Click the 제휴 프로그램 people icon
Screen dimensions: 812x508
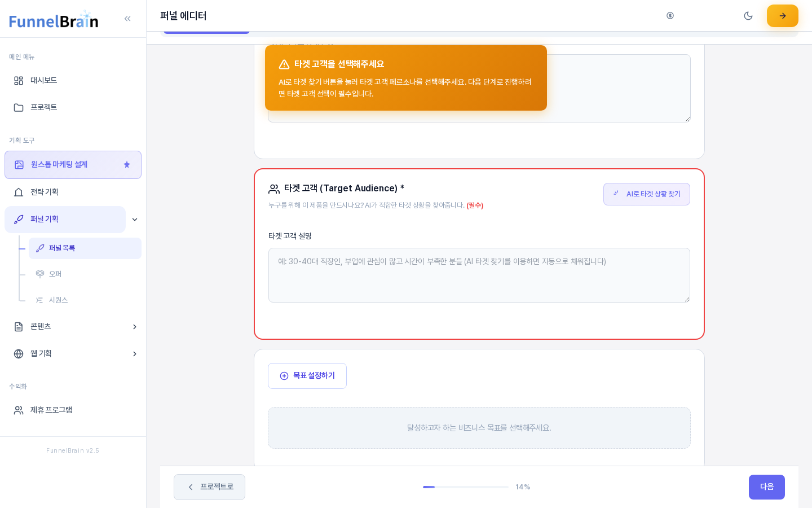point(19,410)
